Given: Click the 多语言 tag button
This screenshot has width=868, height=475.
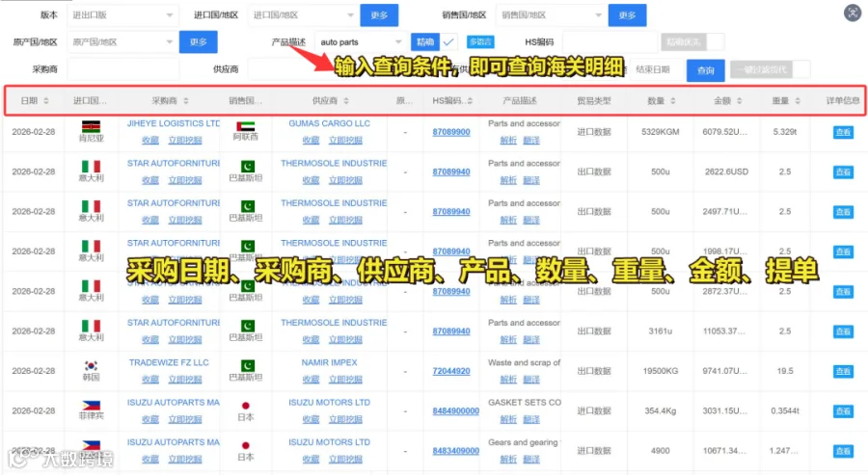Looking at the screenshot, I should point(480,42).
